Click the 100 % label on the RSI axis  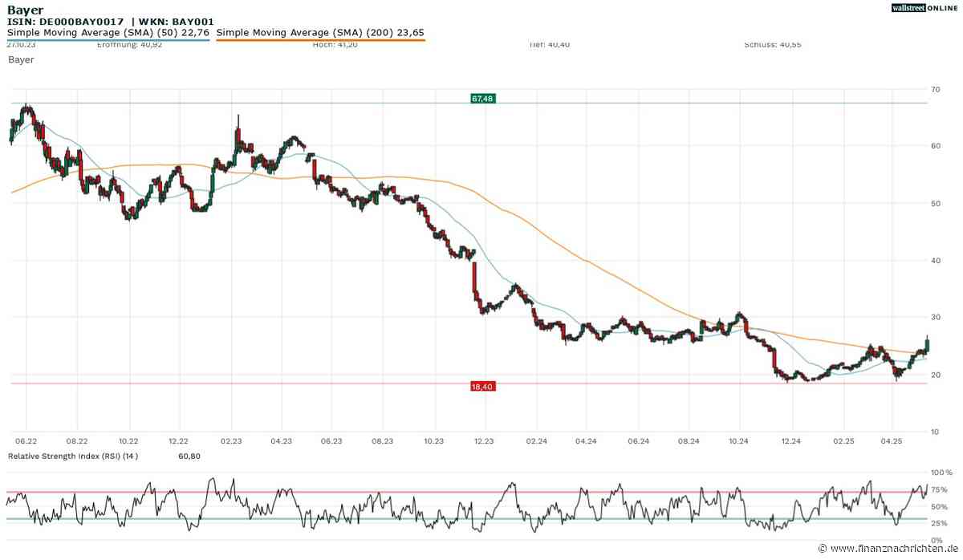coord(941,473)
